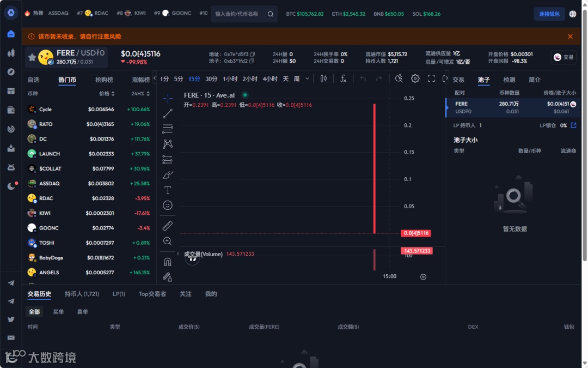Add FERE to favorites with star
588x368 pixels.
[x=32, y=57]
